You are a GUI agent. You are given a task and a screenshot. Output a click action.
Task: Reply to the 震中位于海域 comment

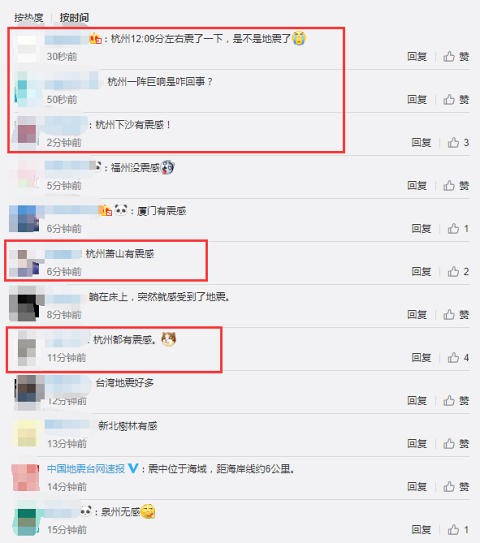coord(417,487)
